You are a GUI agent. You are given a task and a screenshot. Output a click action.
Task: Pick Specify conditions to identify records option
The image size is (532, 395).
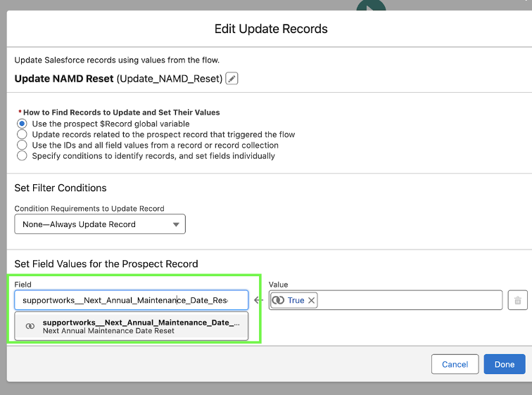pyautogui.click(x=22, y=156)
